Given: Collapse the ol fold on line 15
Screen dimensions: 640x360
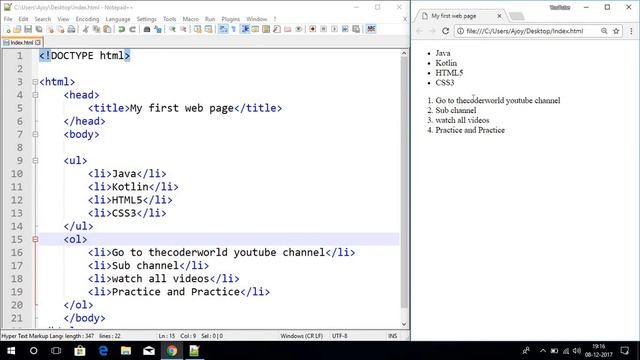Looking at the screenshot, I should (x=35, y=240).
